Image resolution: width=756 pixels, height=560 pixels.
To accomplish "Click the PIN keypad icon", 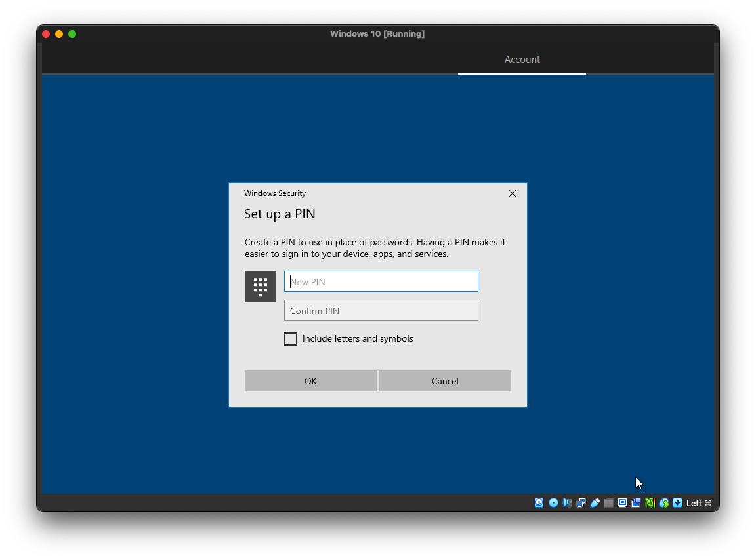I will pos(261,287).
